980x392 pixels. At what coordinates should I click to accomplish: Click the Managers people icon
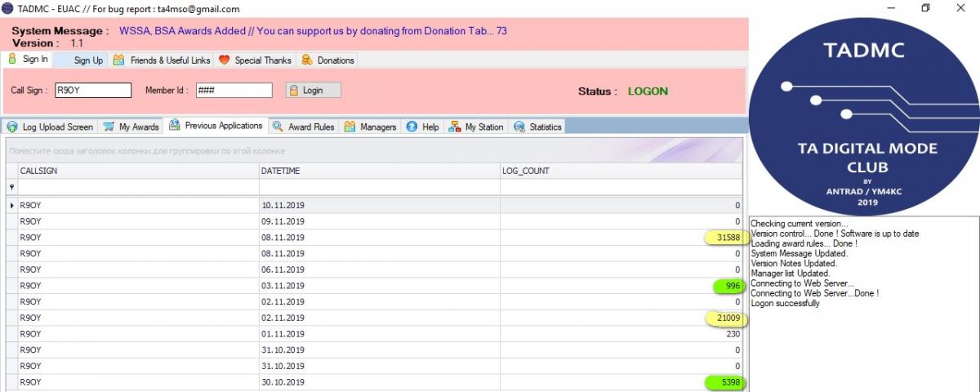pyautogui.click(x=350, y=127)
